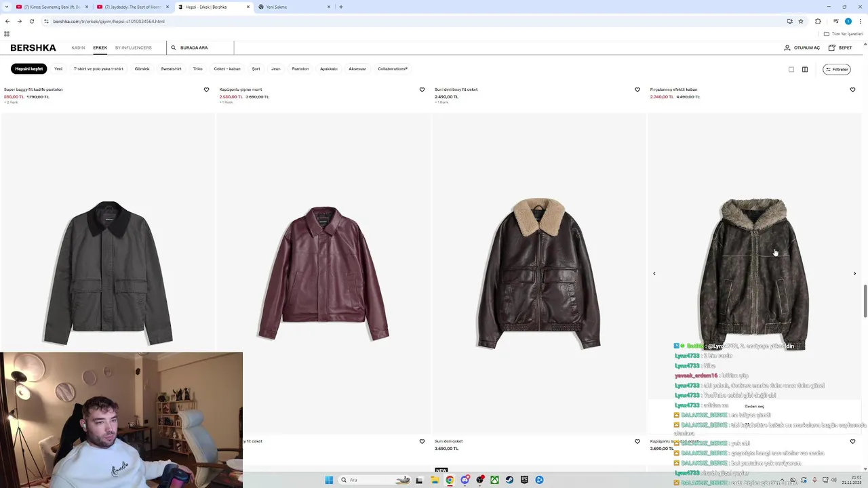Bookmark this page with star icon
The height and width of the screenshot is (488, 868).
(x=801, y=21)
